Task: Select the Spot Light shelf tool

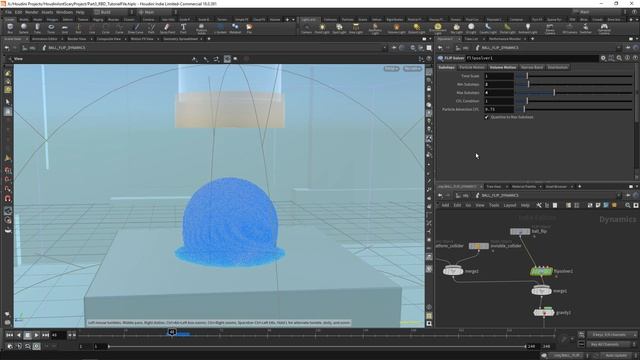Action: pos(339,28)
